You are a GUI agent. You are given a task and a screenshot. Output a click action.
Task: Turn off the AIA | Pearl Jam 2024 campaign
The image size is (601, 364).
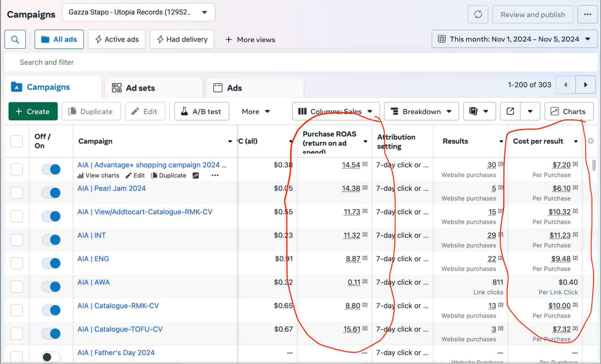point(51,193)
